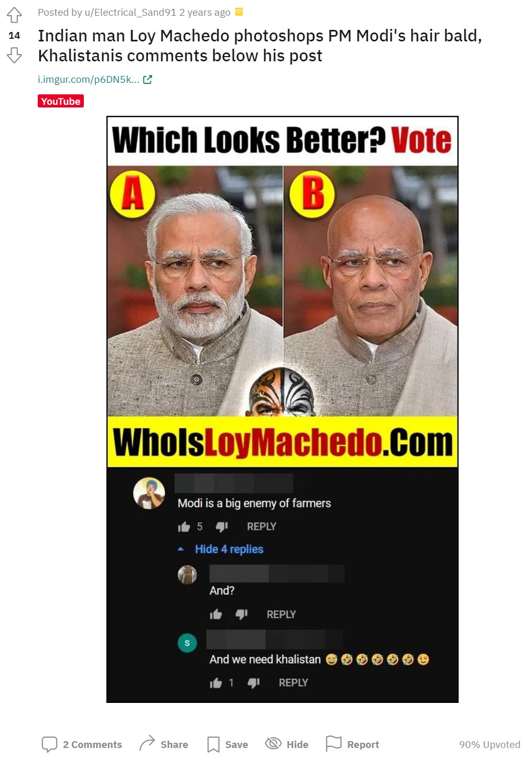Screen dimensions: 532x770
Task: Downvote the post with the down arrow
Action: [x=14, y=55]
